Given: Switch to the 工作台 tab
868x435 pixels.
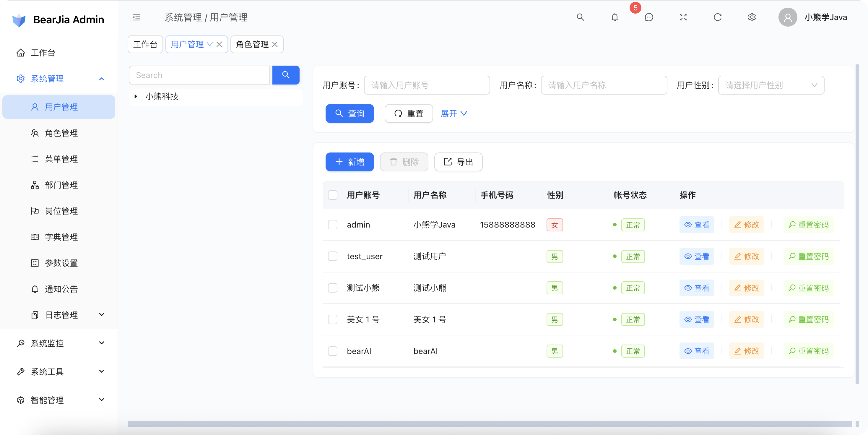Looking at the screenshot, I should [x=145, y=45].
